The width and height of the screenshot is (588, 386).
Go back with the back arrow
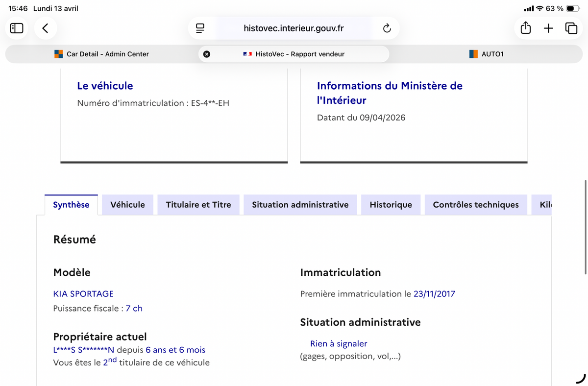click(45, 28)
